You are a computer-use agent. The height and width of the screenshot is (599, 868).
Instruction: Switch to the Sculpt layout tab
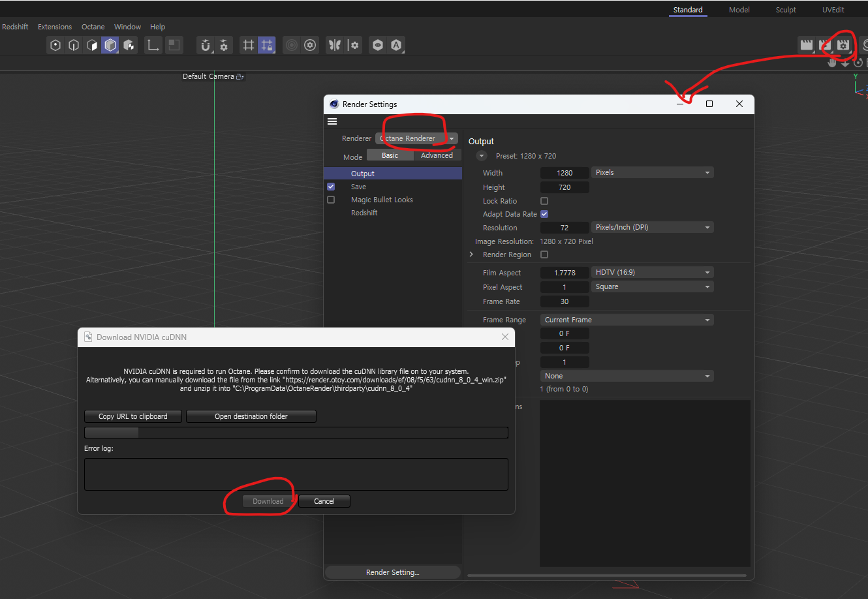click(786, 10)
